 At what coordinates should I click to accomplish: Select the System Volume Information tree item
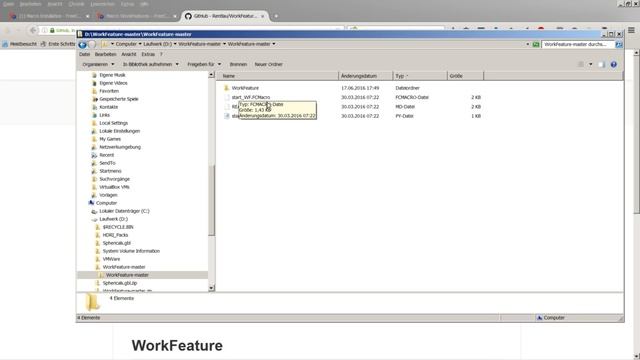point(131,251)
